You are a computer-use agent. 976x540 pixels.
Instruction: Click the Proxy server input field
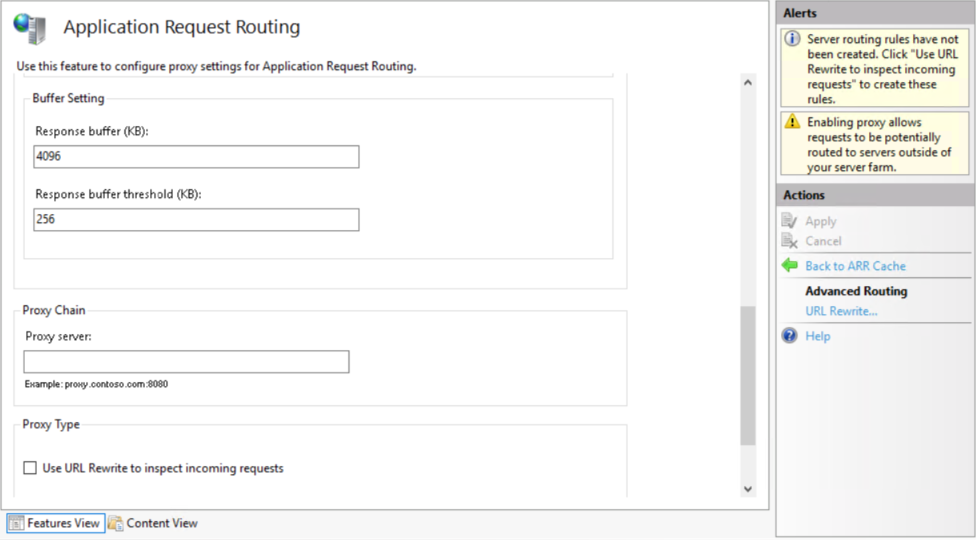(186, 362)
